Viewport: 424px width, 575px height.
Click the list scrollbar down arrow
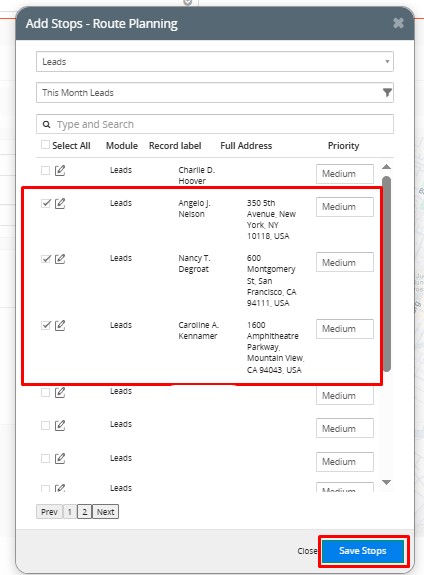tap(386, 482)
